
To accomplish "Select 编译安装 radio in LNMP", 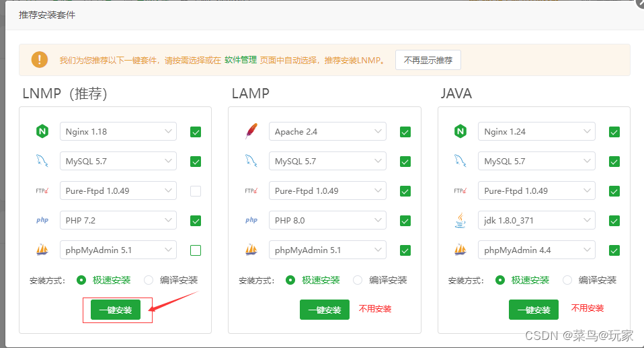I will click(149, 280).
